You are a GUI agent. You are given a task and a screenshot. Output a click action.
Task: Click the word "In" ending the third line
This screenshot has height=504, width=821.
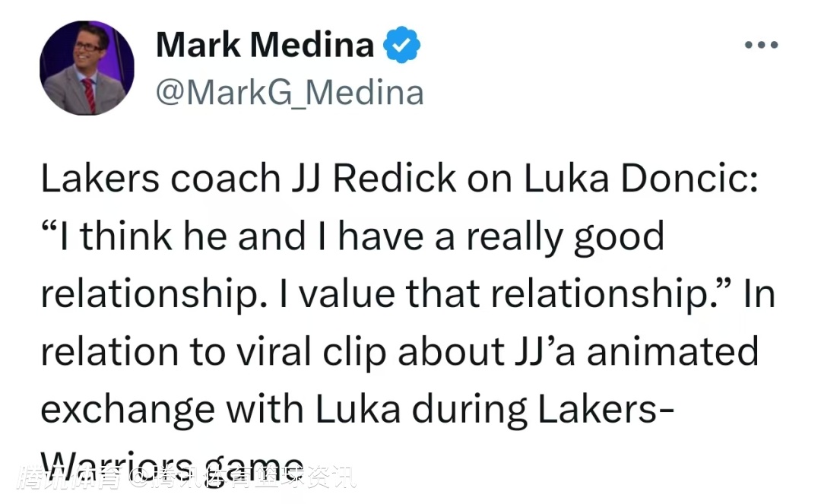pos(758,295)
